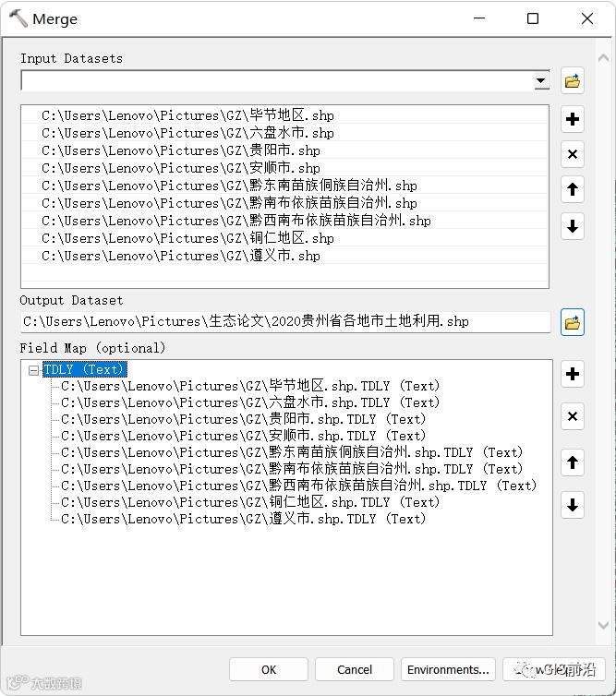
Task: Select 毕节地区.shp in input list
Action: tap(284, 115)
